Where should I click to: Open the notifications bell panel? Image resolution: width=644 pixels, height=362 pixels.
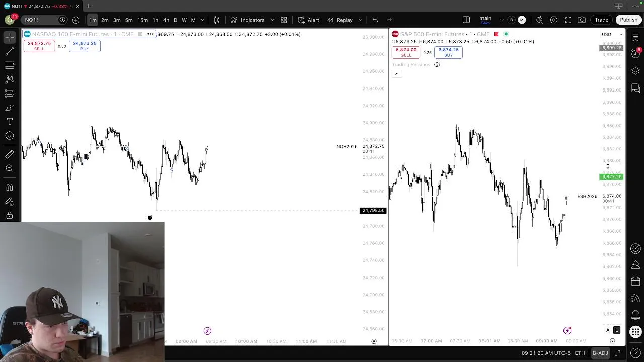pyautogui.click(x=635, y=315)
